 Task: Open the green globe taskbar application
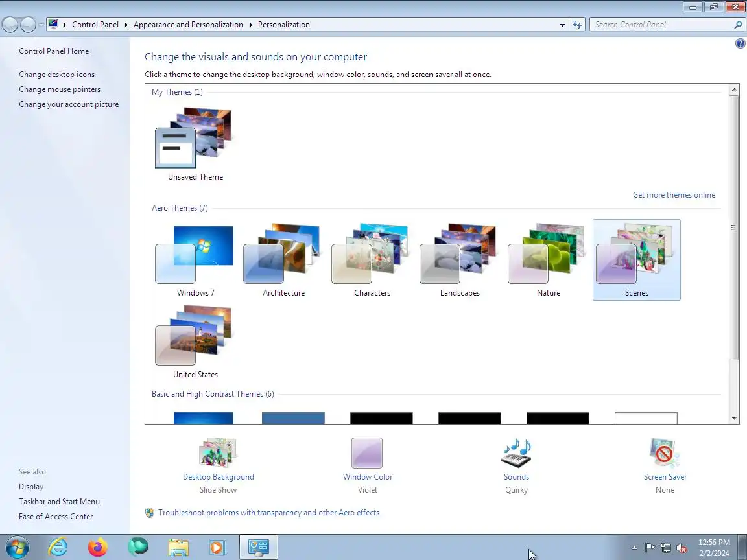click(x=138, y=546)
